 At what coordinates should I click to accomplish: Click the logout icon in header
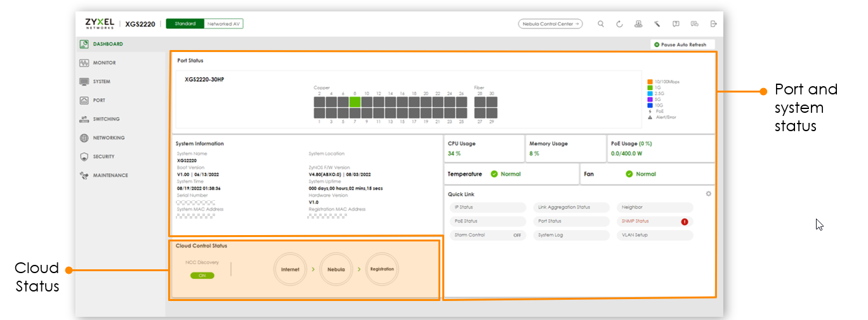[713, 24]
